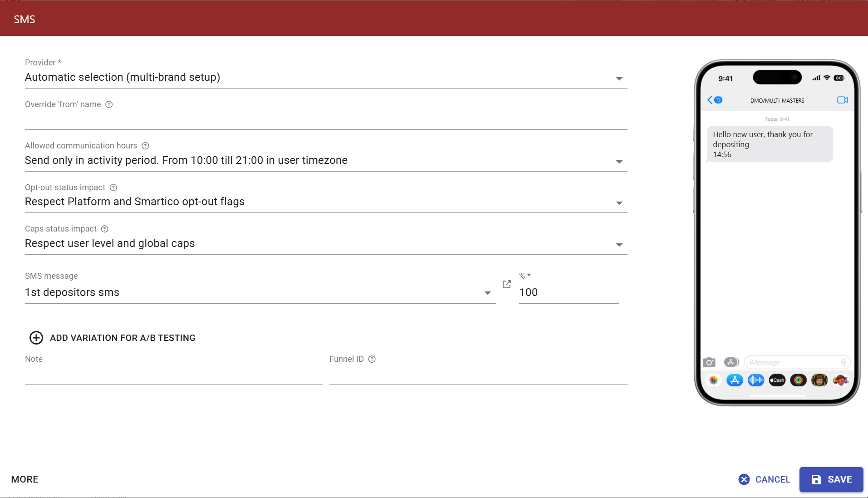Open the MORE menu

pos(25,479)
